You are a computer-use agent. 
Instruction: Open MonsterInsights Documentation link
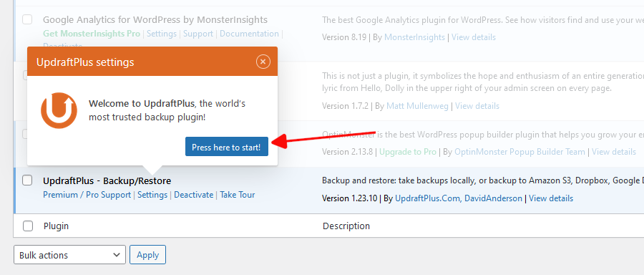tap(249, 33)
